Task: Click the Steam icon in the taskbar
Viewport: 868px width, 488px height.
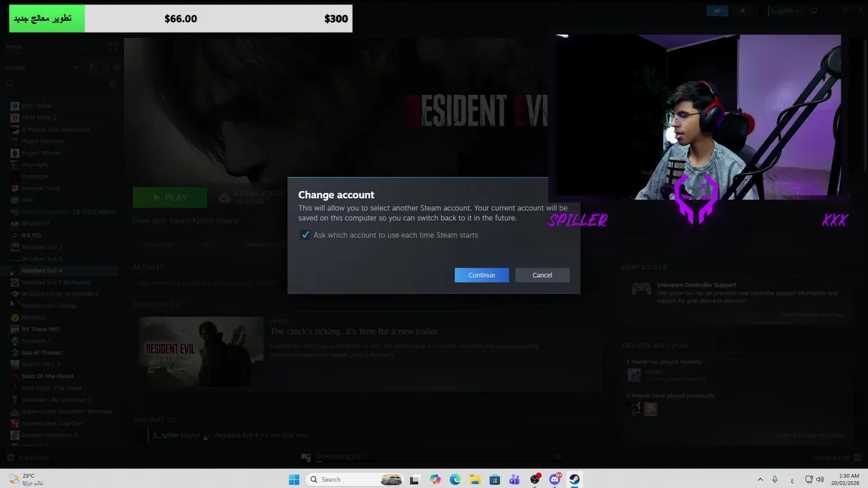Action: coord(574,479)
